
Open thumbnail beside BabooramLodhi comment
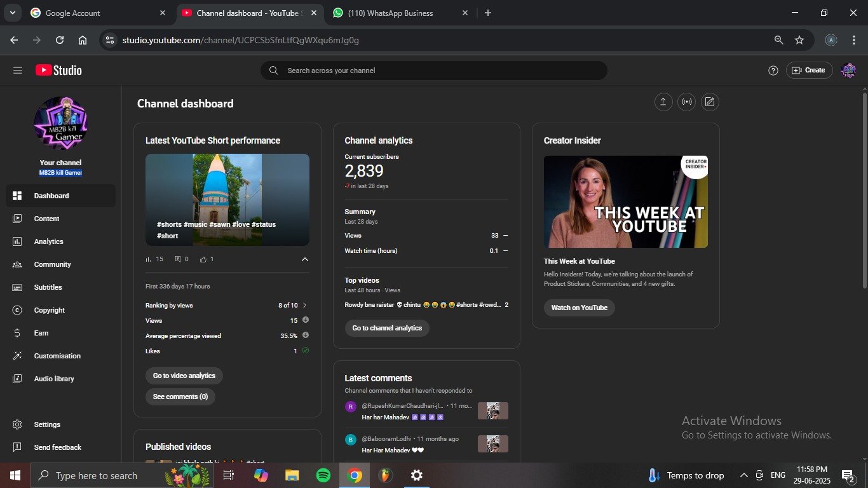click(x=493, y=444)
